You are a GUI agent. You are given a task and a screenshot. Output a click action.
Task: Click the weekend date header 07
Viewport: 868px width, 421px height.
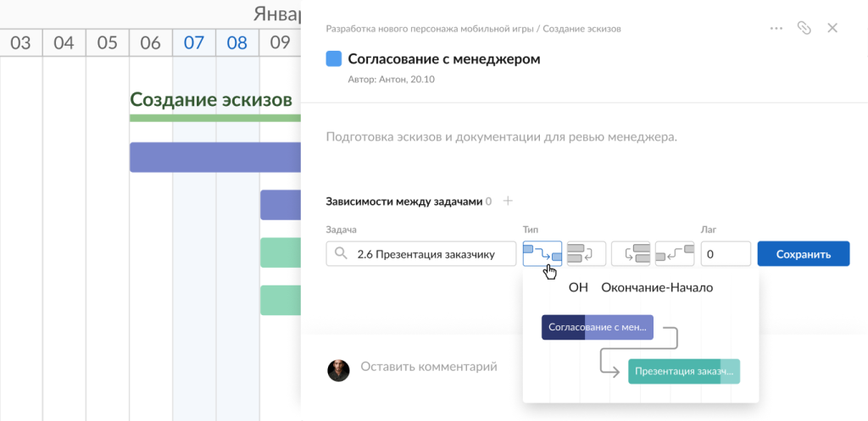(194, 42)
